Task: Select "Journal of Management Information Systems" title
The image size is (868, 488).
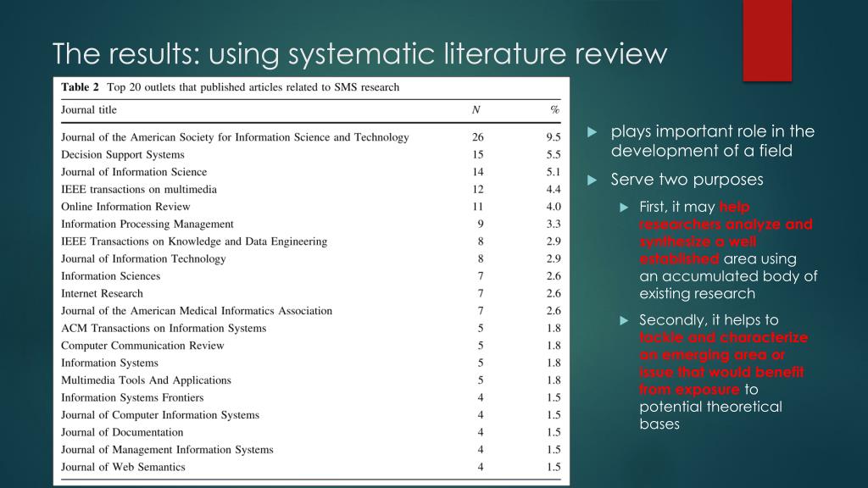Action: click(x=167, y=449)
